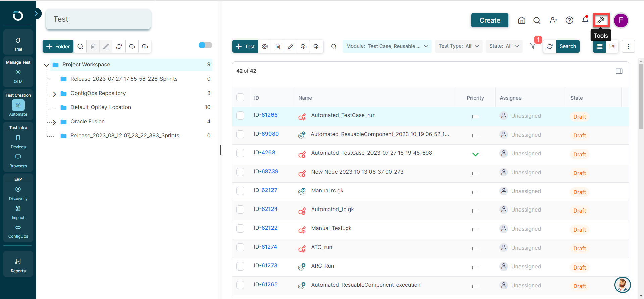Check the box for ID-4268

click(x=240, y=153)
